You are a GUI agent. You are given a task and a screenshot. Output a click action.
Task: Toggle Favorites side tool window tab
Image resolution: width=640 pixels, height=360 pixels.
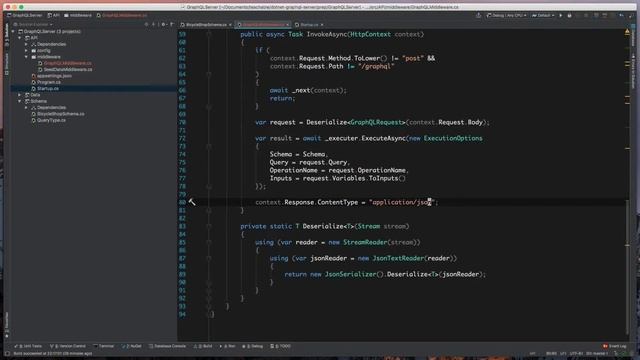(x=7, y=324)
